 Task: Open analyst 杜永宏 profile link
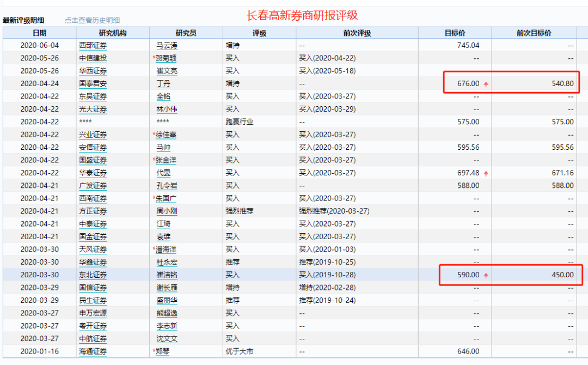(x=167, y=262)
